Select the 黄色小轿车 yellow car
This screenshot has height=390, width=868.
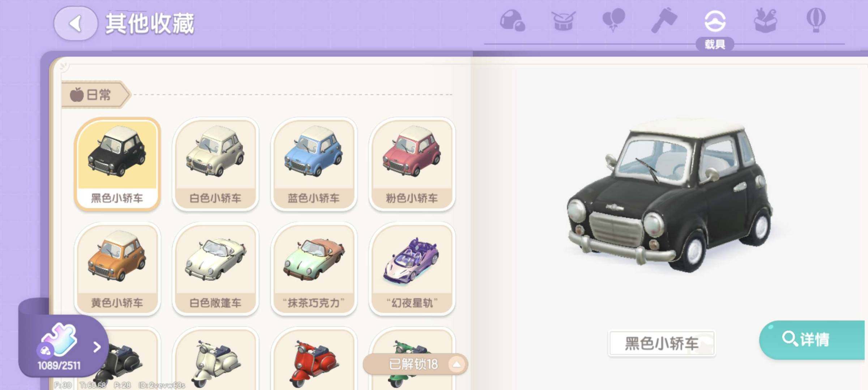click(x=117, y=269)
